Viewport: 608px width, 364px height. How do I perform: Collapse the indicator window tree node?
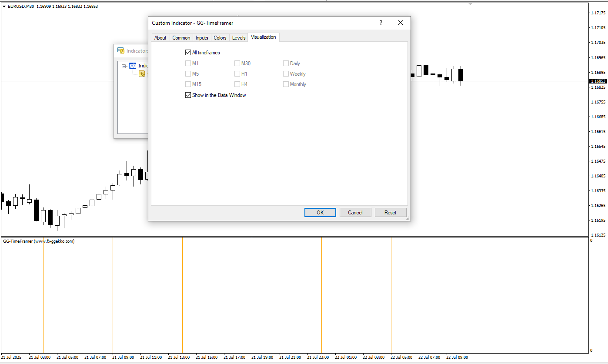[x=124, y=66]
